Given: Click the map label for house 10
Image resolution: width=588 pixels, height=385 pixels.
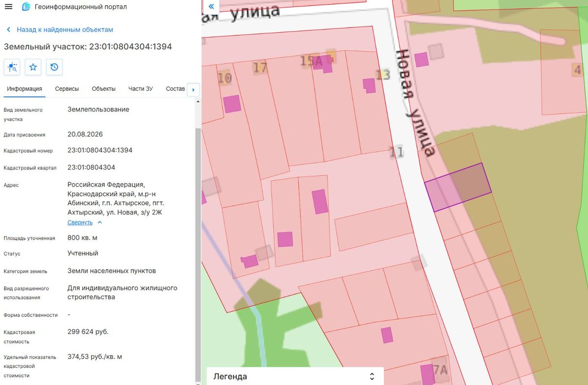Looking at the screenshot, I should point(224,78).
